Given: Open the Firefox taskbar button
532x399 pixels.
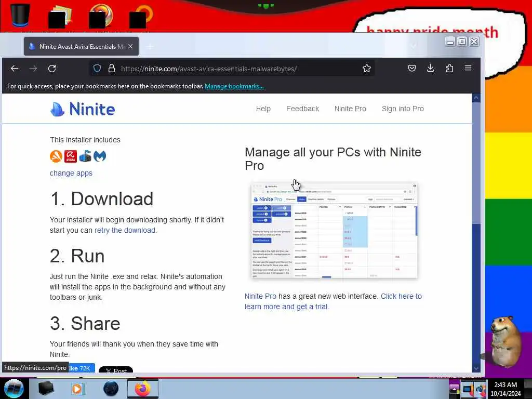Looking at the screenshot, I should 142,389.
